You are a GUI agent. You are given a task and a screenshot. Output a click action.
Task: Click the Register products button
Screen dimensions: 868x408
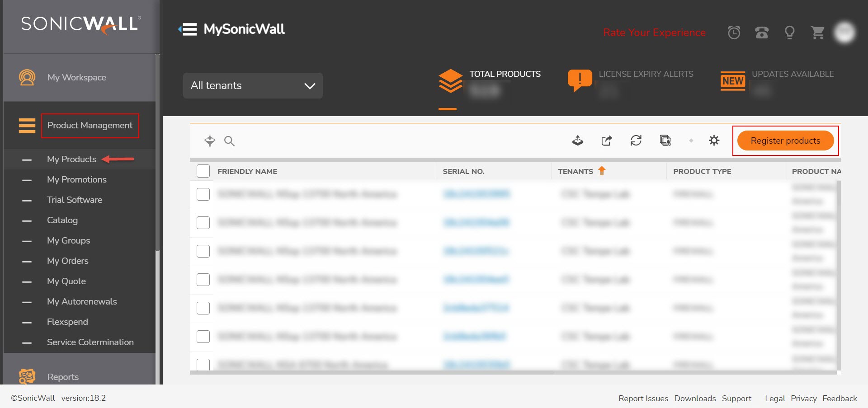pos(785,141)
